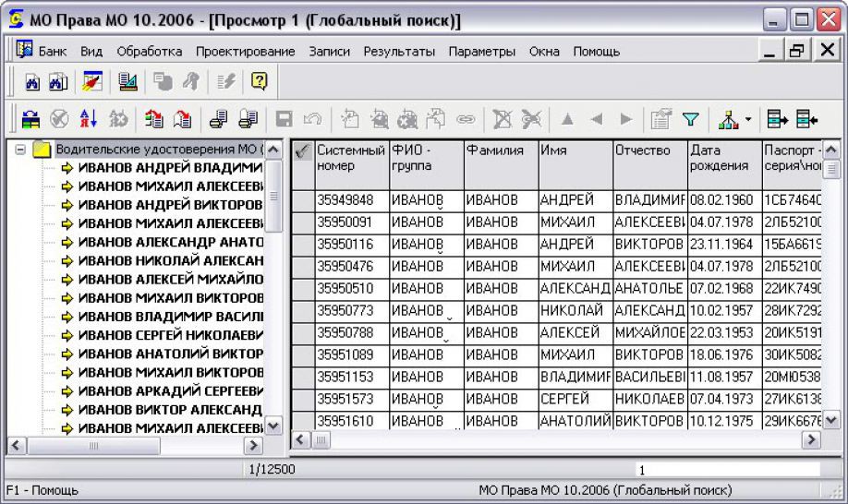Click the binoculars search icon with multiple pages

(x=58, y=82)
